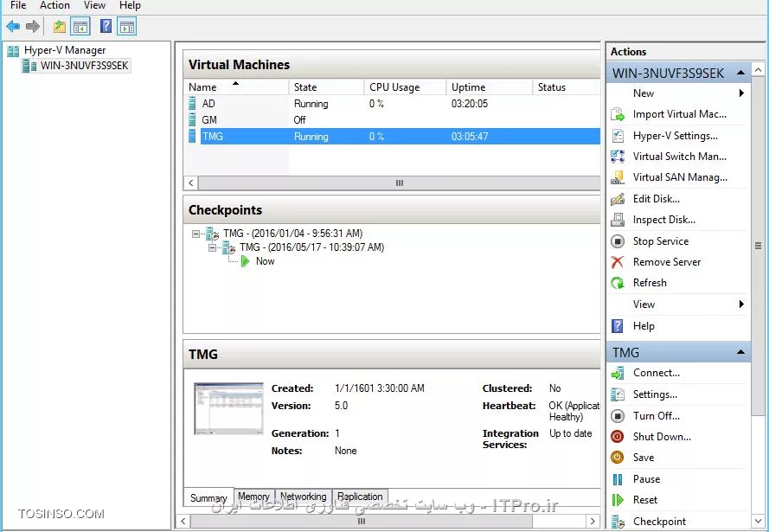Click the Forward arrow toolbar icon
The width and height of the screenshot is (769, 532).
(32, 27)
